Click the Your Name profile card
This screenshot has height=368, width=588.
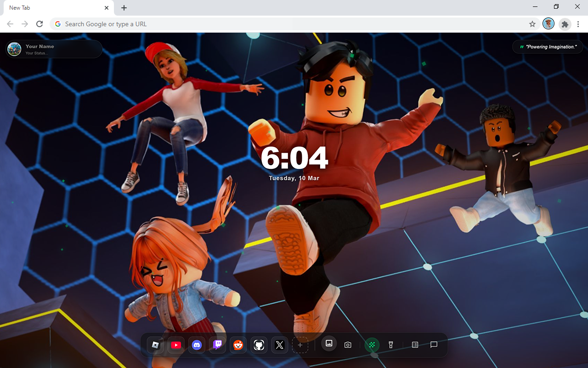point(54,49)
